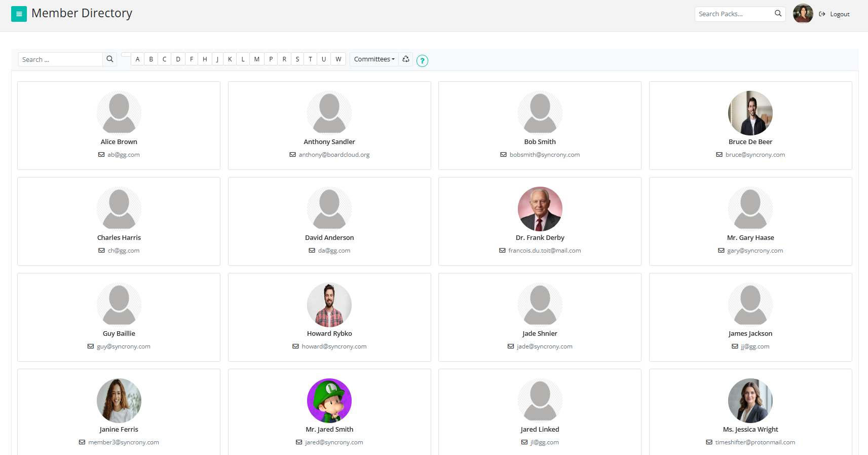Click the user profile avatar in header
Viewport: 868px width, 455px height.
point(803,14)
